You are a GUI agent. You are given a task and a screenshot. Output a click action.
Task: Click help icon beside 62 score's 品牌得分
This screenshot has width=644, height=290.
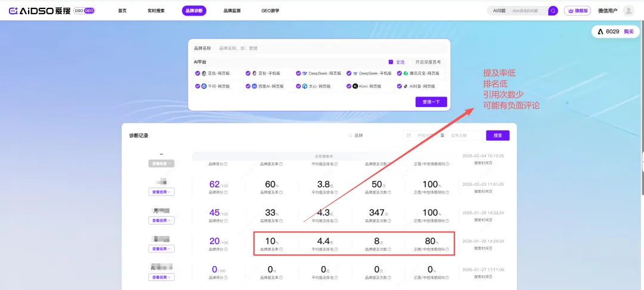click(x=225, y=192)
